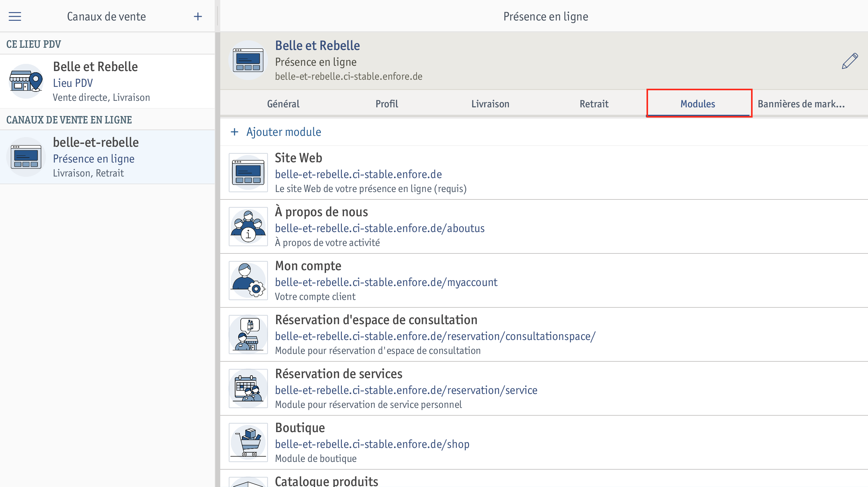Open the /aboutus URL link
Image resolution: width=868 pixels, height=487 pixels.
coord(380,228)
